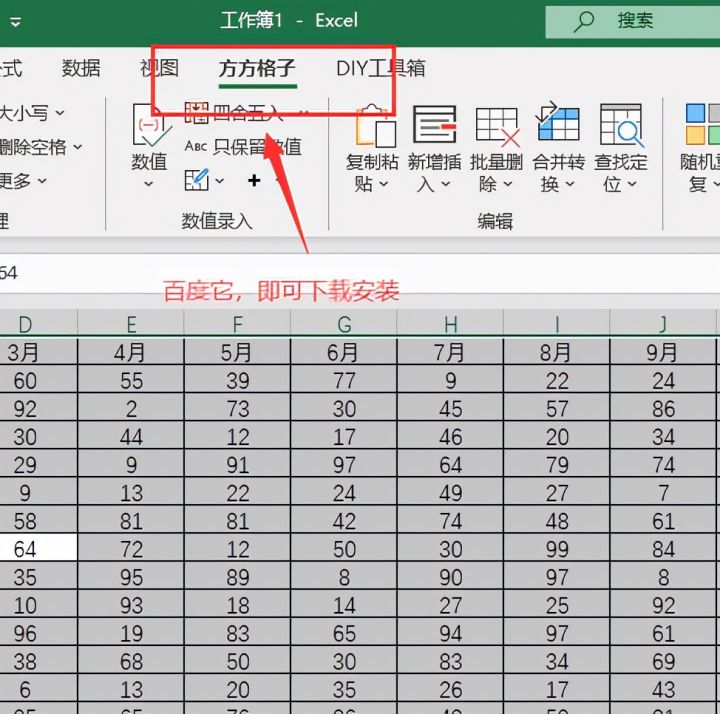Select cell with 99 in 8月 column
The image size is (720, 714).
pos(557,549)
